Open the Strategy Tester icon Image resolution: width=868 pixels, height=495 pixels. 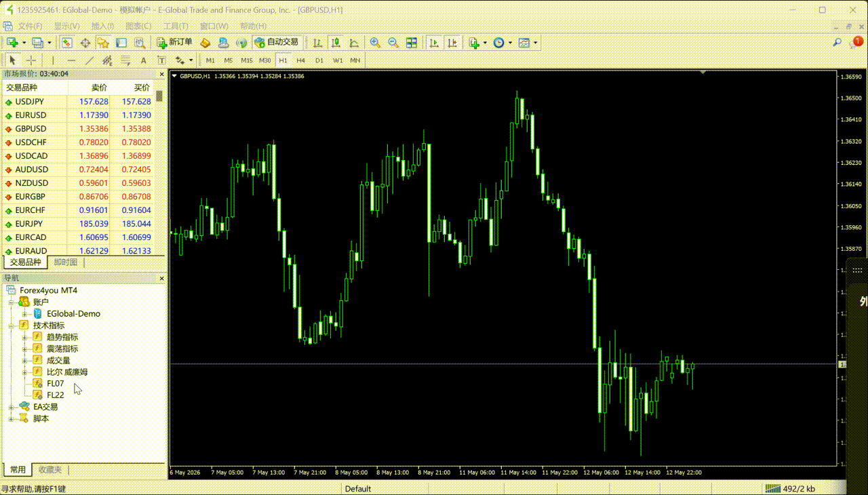coord(140,42)
